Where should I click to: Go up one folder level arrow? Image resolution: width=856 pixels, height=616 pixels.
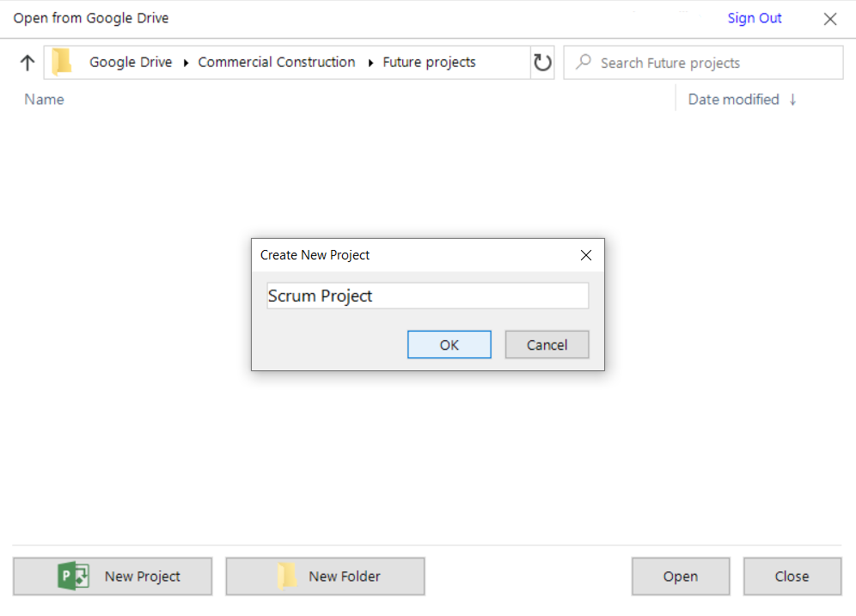coord(28,63)
